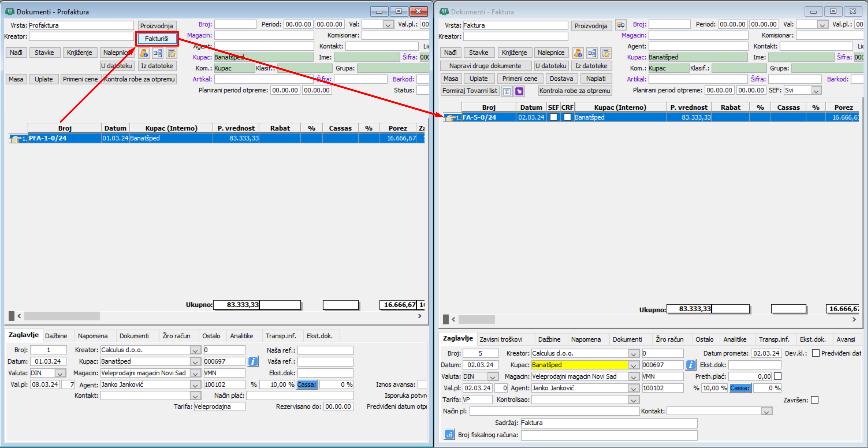Check the Završen checkbox in Faktura
The width and height of the screenshot is (868, 448).
pyautogui.click(x=815, y=400)
